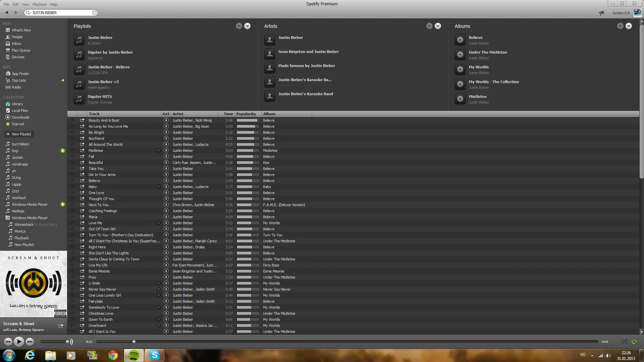Create a New Playlist
This screenshot has width=644, height=362.
coord(19,134)
